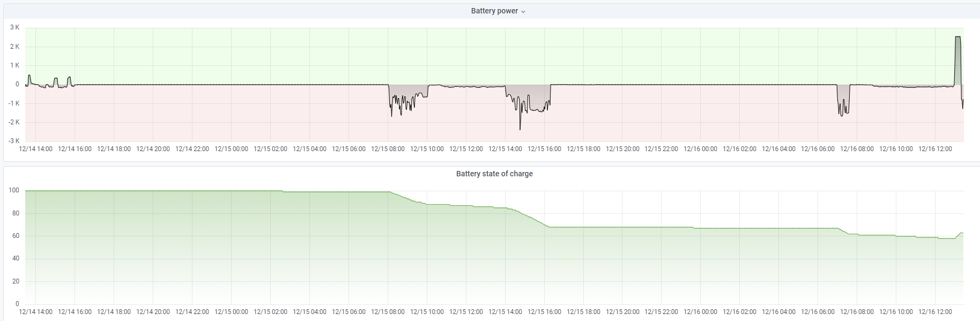Click the -2 K y-axis label in Battery power
Viewport: 980px width, 321px height.
pos(13,122)
